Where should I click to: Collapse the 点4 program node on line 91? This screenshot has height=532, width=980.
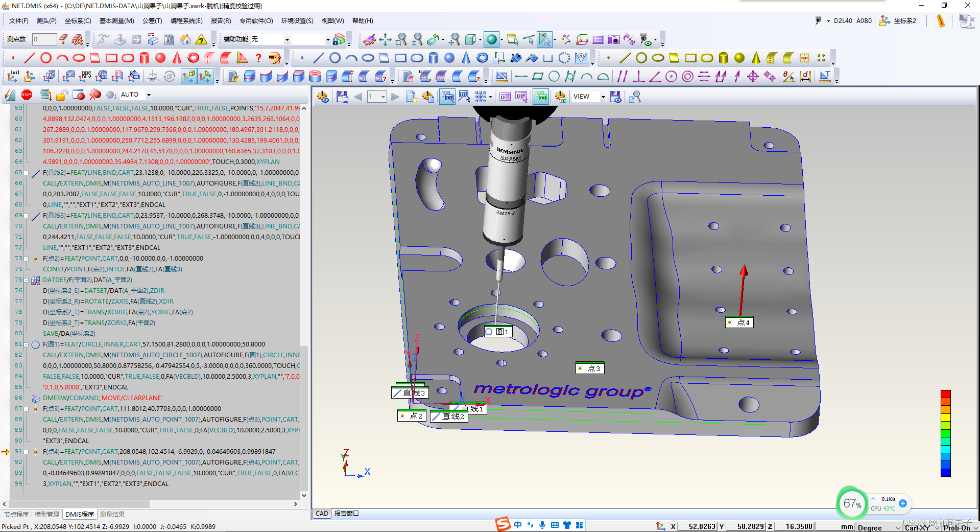(x=26, y=452)
